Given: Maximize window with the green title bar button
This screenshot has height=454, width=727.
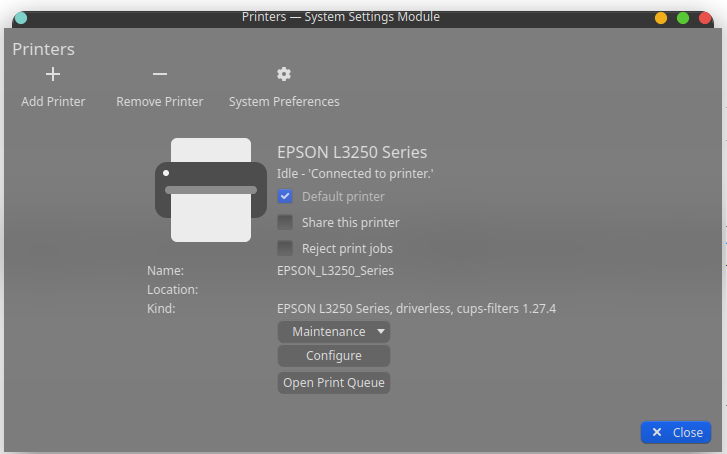Looking at the screenshot, I should (x=683, y=18).
